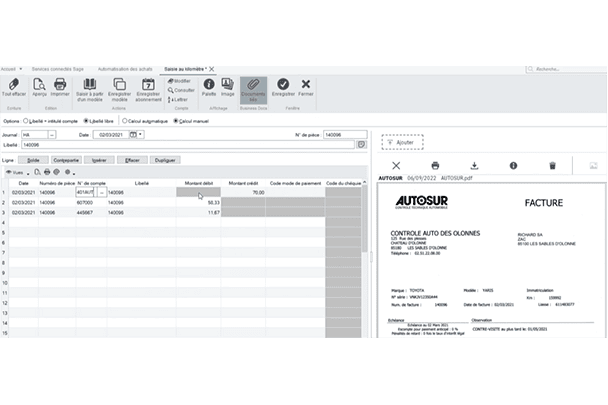Click the Recherche search field
608x405 pixels.
tap(565, 69)
